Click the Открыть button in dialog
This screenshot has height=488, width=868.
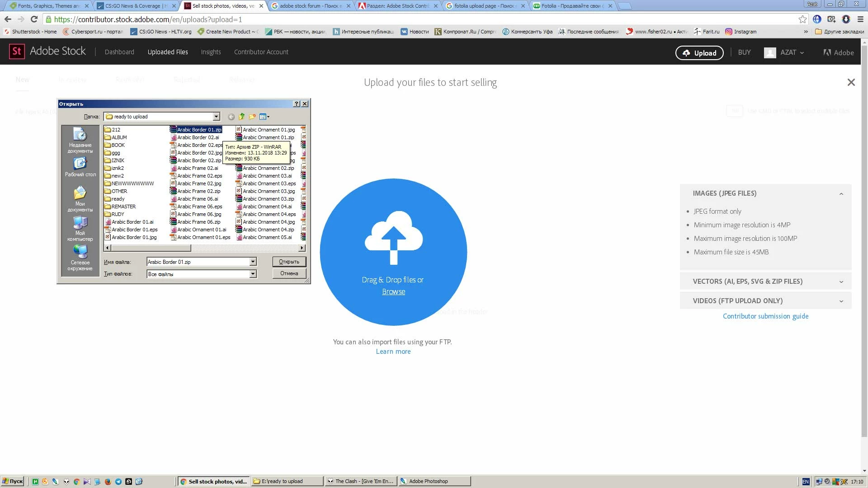[x=289, y=262]
